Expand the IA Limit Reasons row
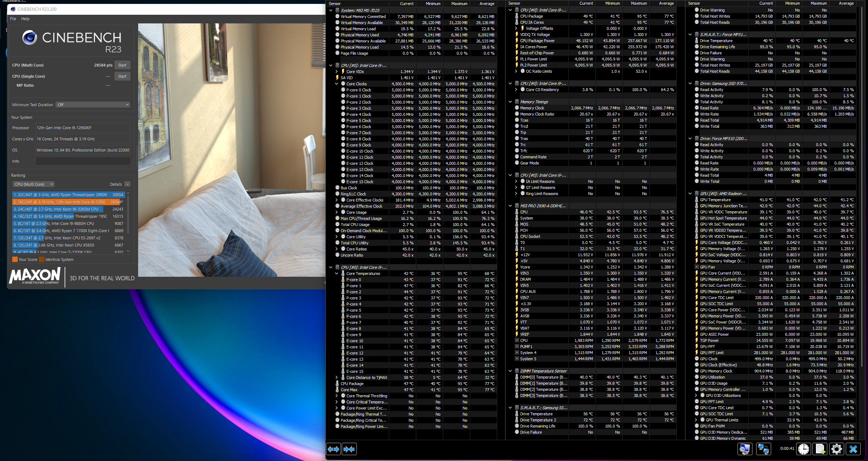 pos(516,181)
